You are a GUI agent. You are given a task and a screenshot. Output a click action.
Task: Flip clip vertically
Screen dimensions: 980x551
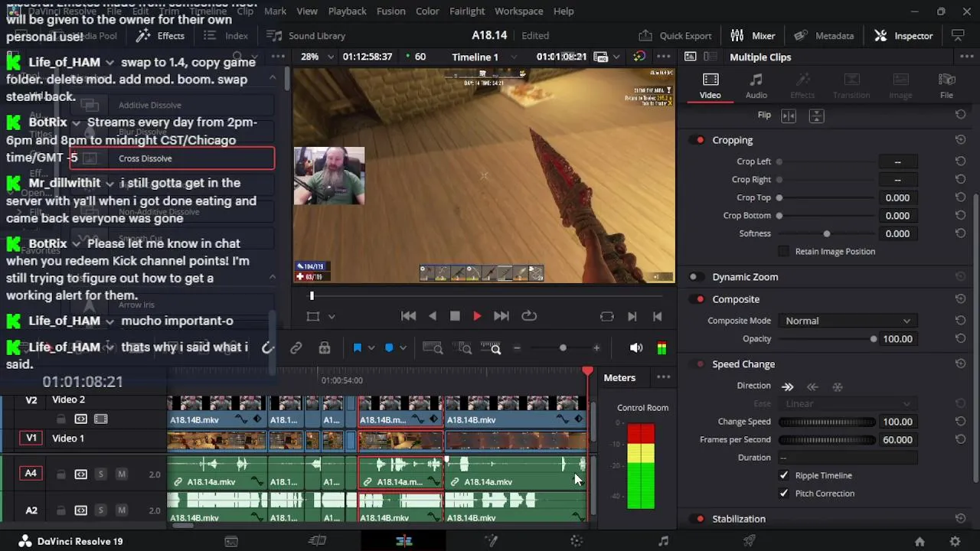pyautogui.click(x=816, y=116)
